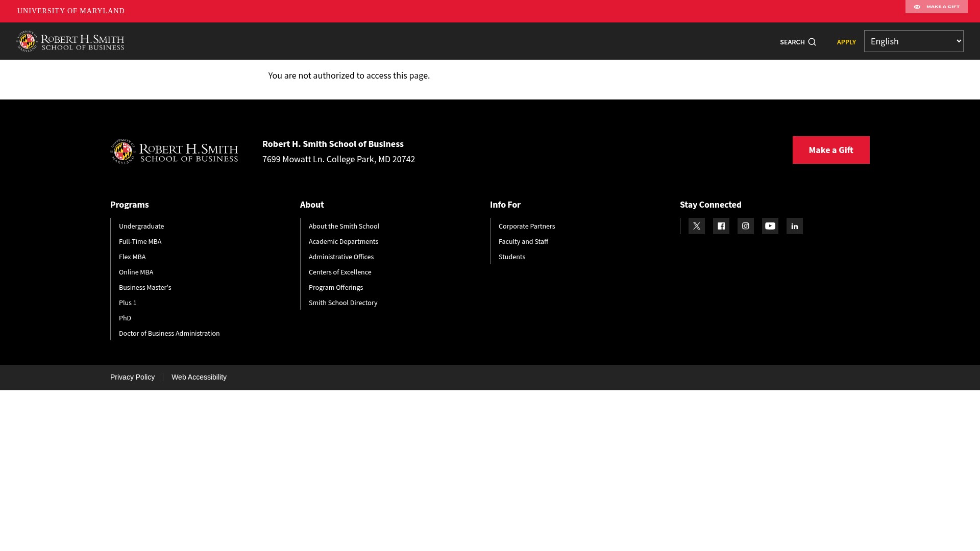
Task: Open the LinkedIn social icon
Action: click(x=794, y=226)
